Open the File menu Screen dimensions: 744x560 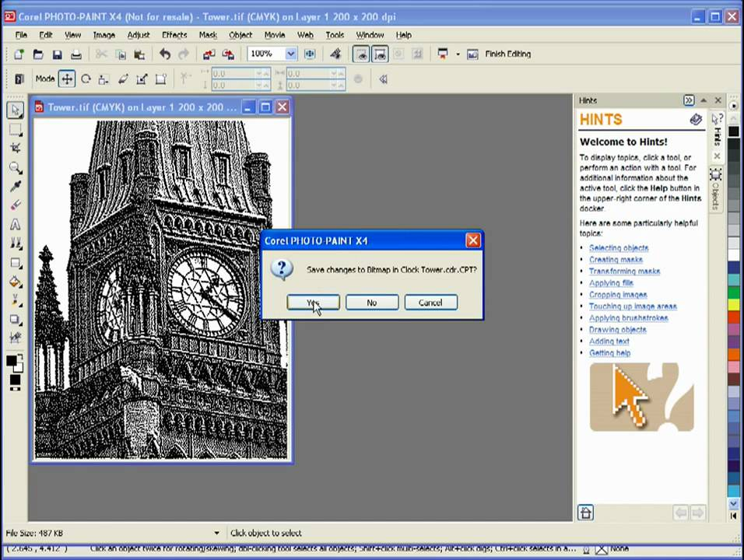point(21,35)
